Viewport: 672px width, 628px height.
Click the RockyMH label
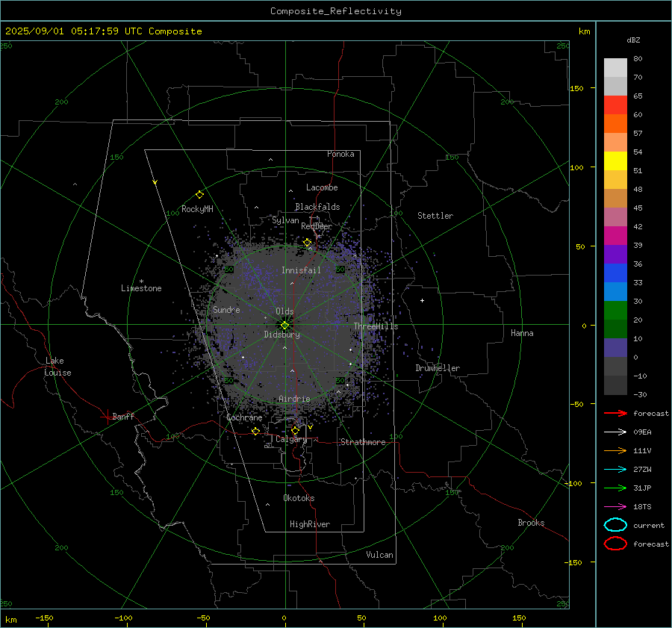pyautogui.click(x=197, y=209)
